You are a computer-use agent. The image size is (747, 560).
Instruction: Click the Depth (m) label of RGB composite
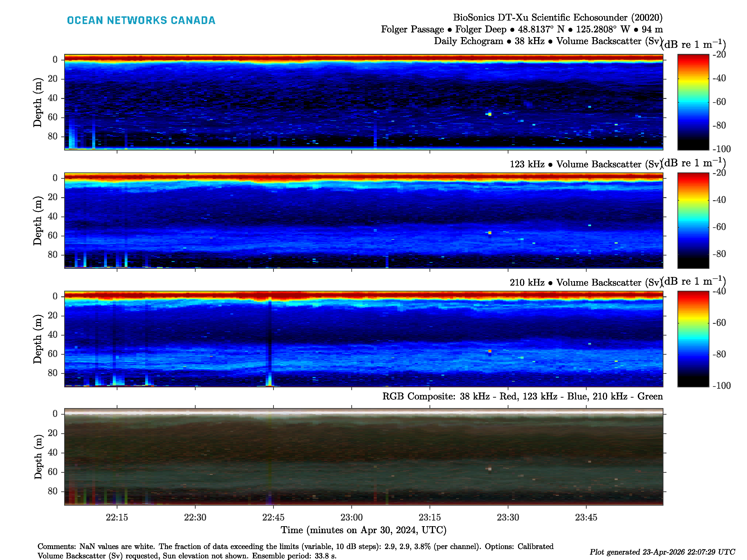[39, 457]
